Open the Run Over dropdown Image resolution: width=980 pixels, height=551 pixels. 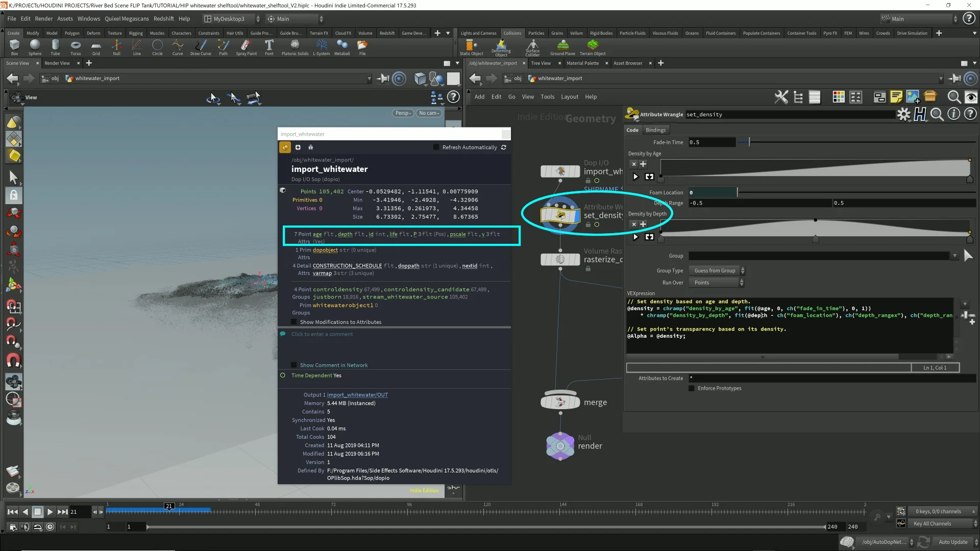717,283
